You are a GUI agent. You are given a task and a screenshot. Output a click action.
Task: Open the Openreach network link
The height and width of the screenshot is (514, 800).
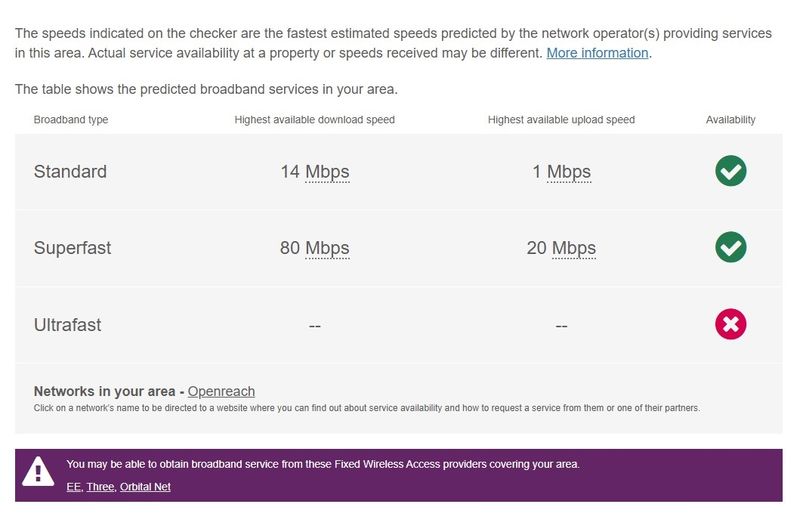221,391
